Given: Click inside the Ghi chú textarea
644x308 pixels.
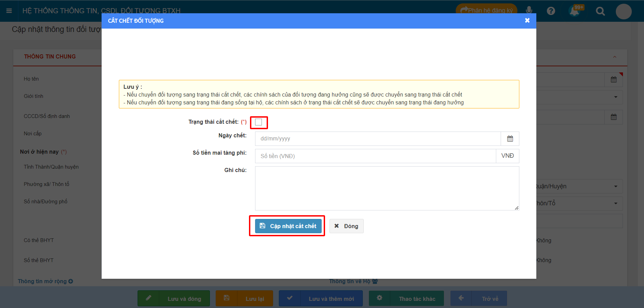Looking at the screenshot, I should tap(387, 188).
